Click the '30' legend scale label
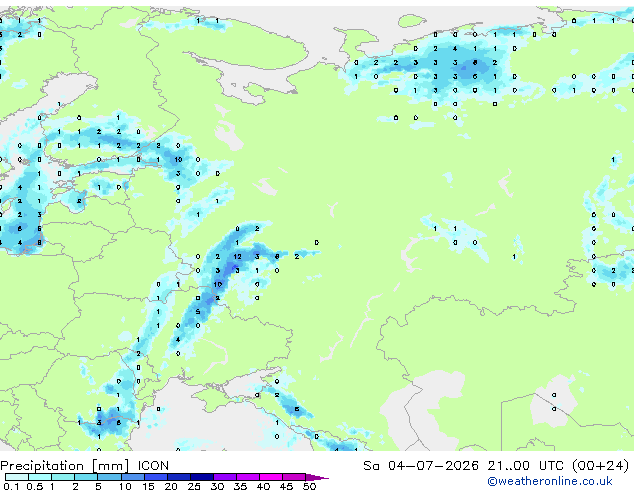The image size is (634, 490). [x=217, y=486]
